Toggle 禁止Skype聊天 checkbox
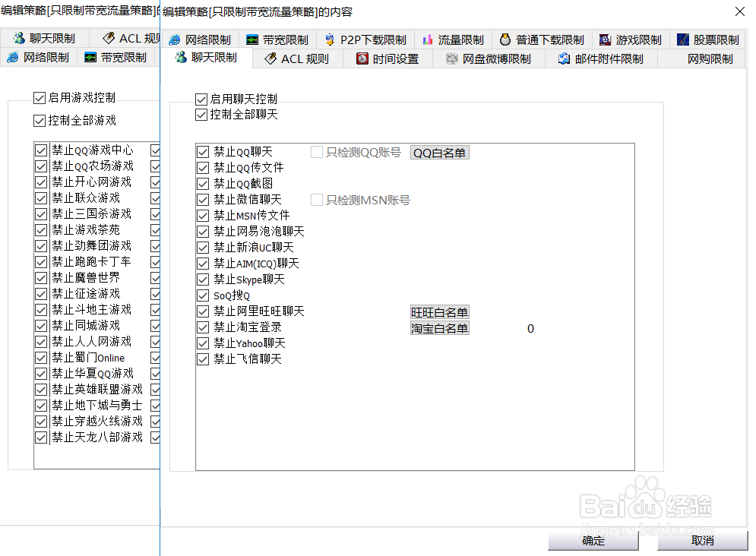756x556 pixels. coord(203,280)
